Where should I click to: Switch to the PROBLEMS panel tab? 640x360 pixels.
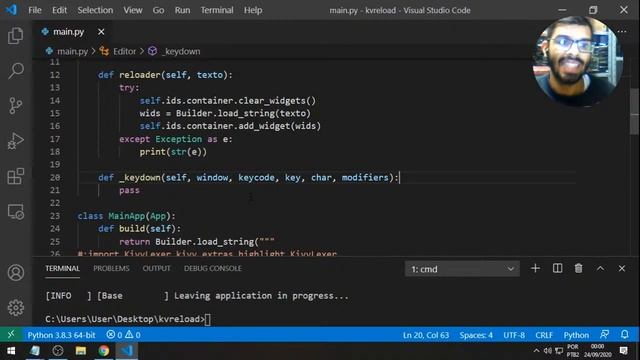click(x=111, y=269)
